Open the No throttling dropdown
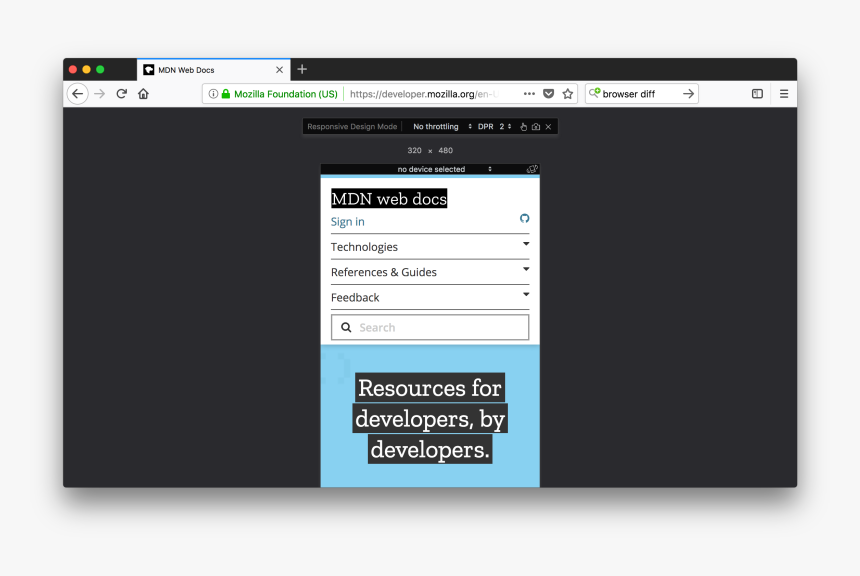The width and height of the screenshot is (860, 576). [442, 127]
